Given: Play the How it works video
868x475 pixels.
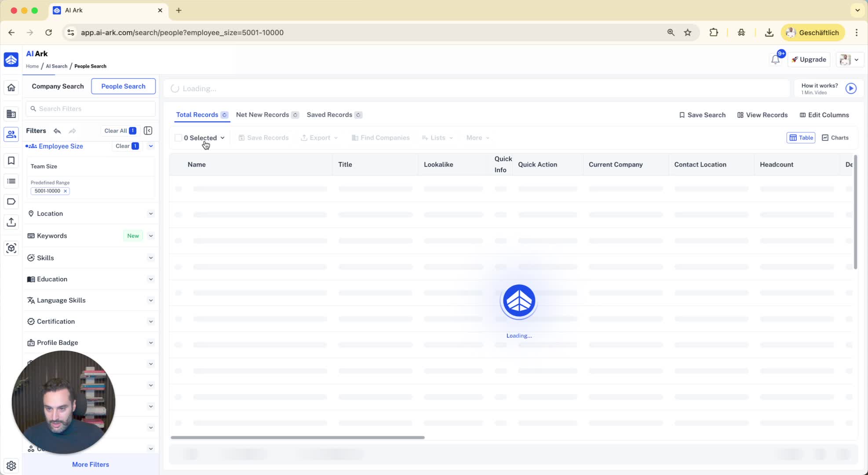Looking at the screenshot, I should (851, 88).
